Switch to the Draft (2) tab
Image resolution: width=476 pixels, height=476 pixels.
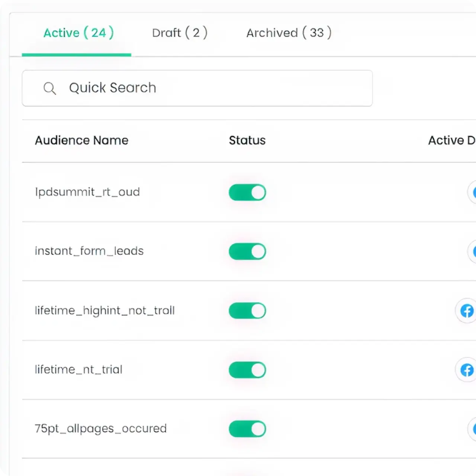click(180, 33)
